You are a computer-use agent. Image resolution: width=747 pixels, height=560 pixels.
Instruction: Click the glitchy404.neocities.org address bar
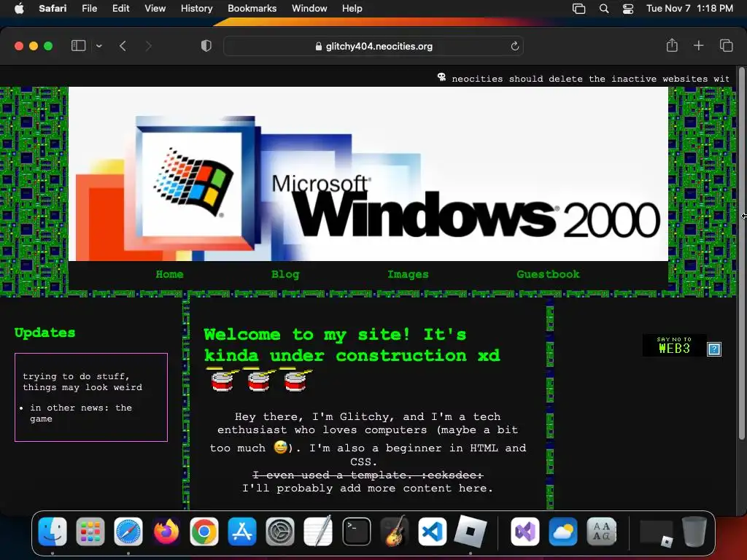tap(373, 46)
